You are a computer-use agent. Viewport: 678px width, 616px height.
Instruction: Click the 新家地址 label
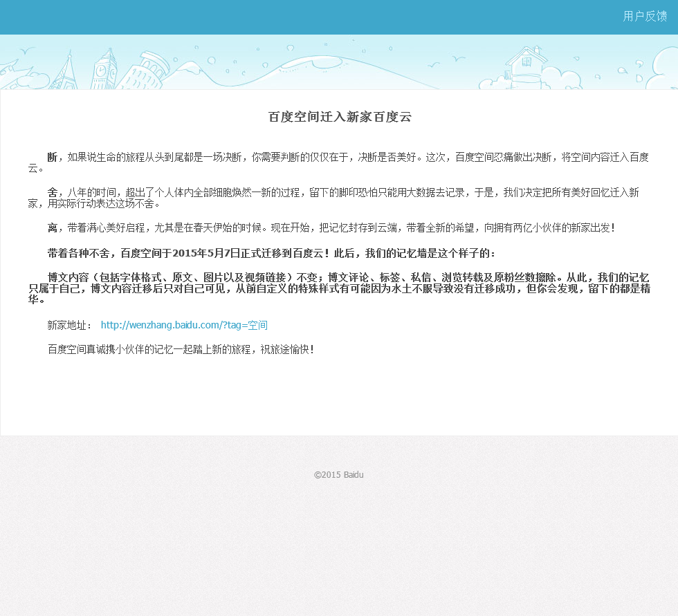70,325
